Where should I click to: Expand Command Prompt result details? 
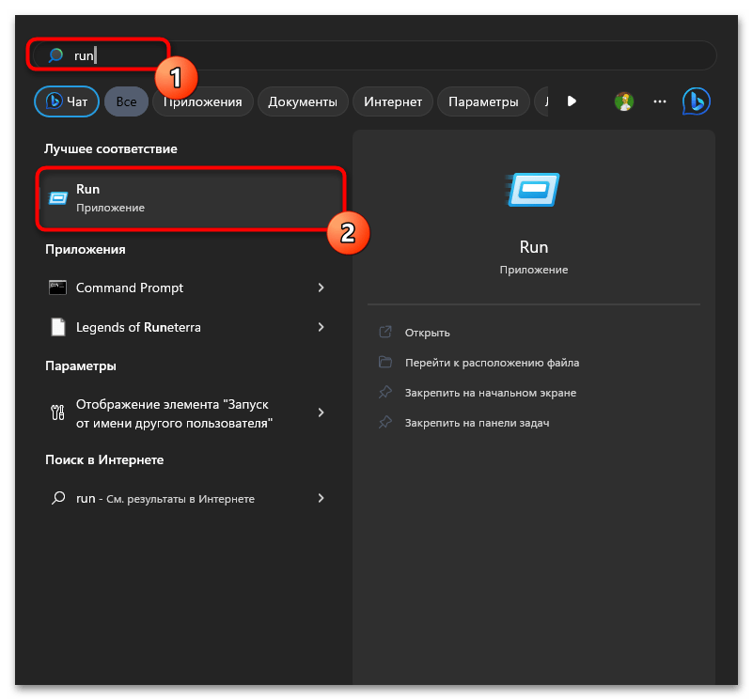coord(321,288)
